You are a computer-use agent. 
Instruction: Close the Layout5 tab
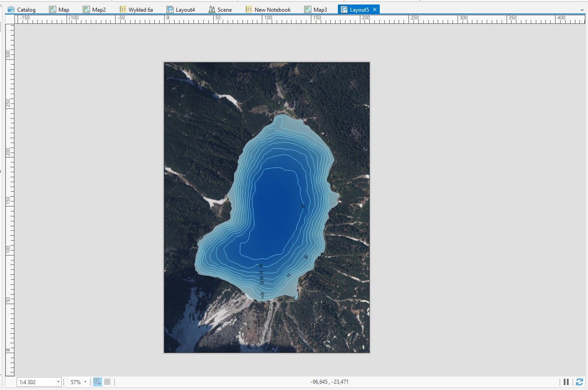point(375,9)
